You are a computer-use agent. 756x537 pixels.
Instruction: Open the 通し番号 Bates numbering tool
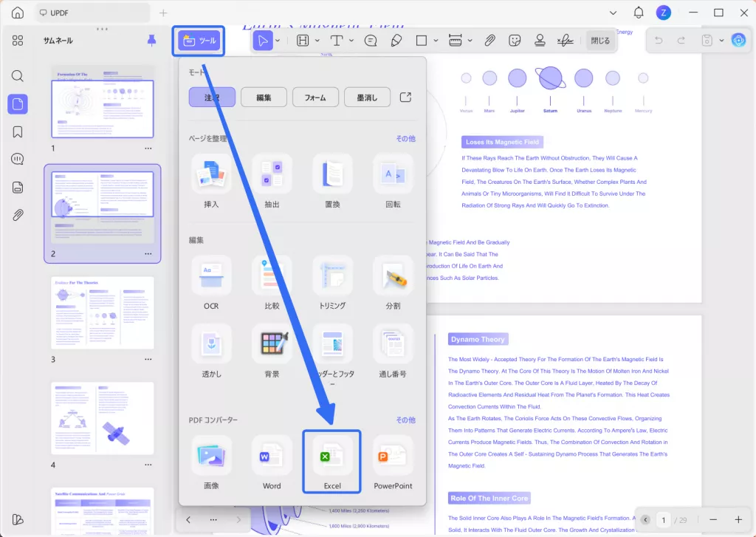pos(393,352)
